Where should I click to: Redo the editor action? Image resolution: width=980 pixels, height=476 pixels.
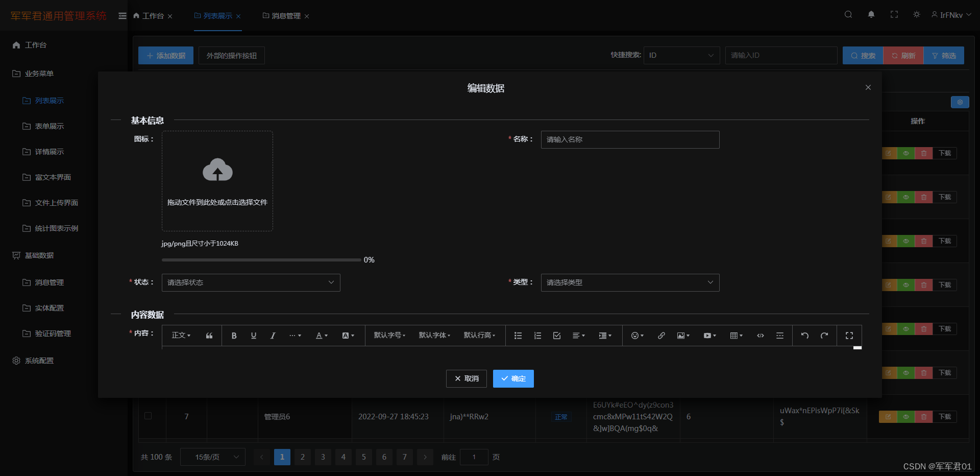(824, 336)
